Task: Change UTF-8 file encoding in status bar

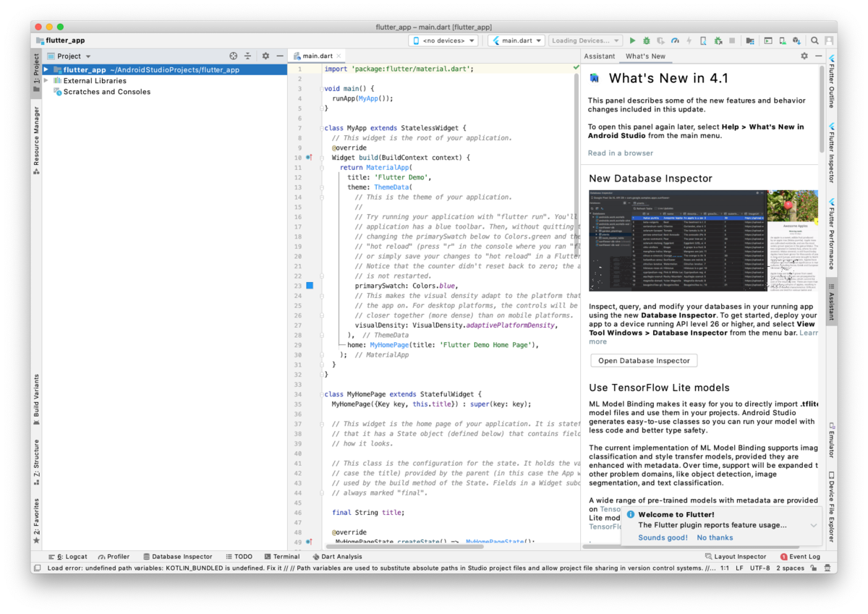Action: pos(760,568)
